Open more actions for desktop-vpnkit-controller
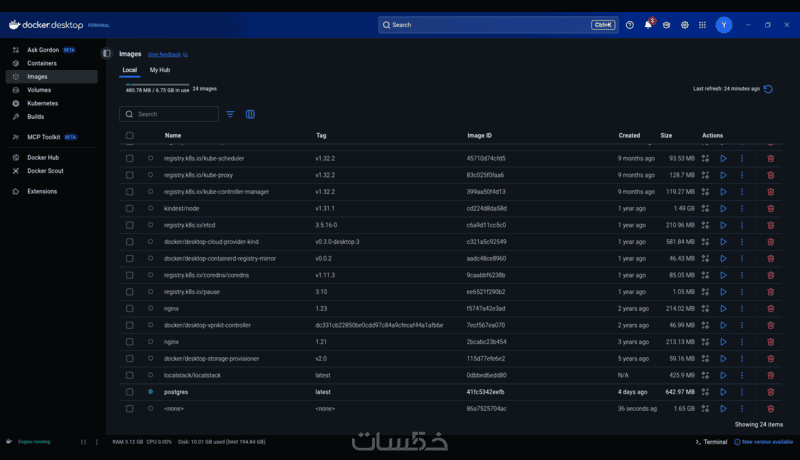 pyautogui.click(x=742, y=325)
